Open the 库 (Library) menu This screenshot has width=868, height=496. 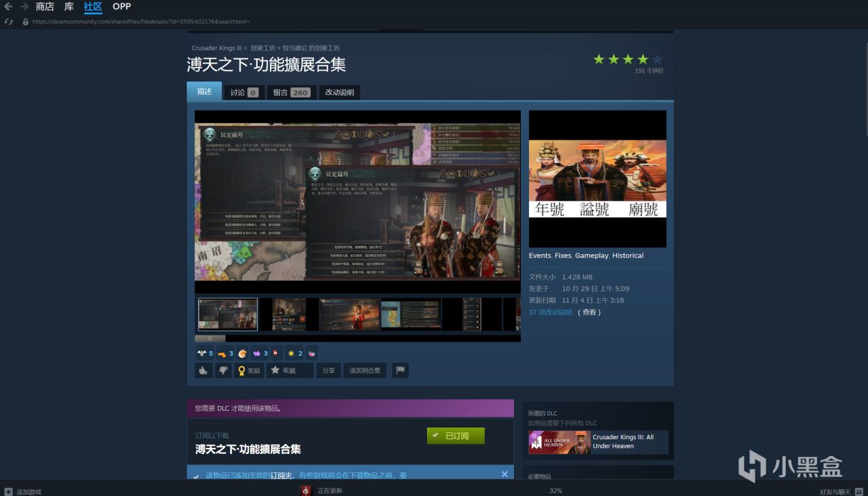point(69,7)
